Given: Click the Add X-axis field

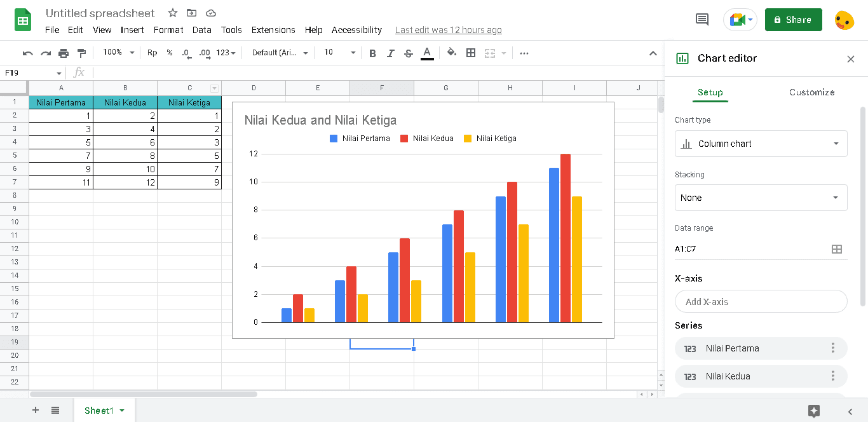Looking at the screenshot, I should pos(761,302).
